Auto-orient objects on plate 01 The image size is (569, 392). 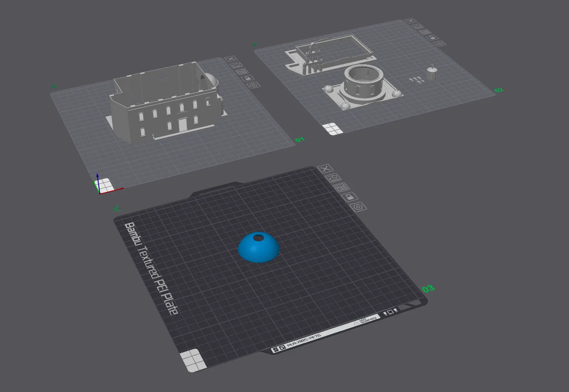pyautogui.click(x=237, y=65)
